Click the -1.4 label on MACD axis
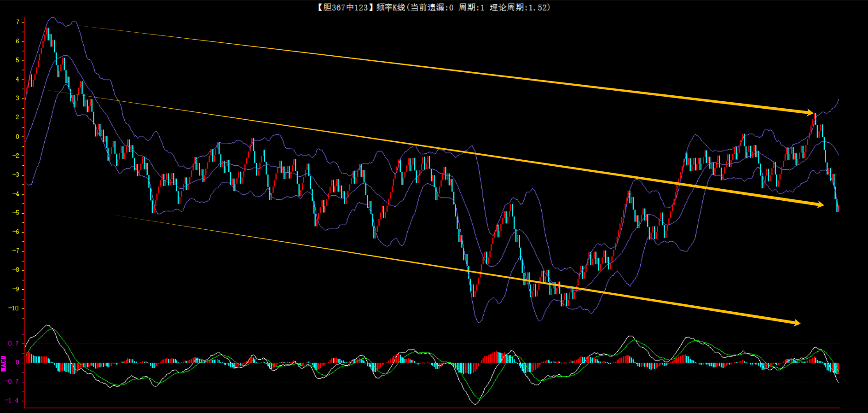Screen dimensions: 868x413 (12, 401)
